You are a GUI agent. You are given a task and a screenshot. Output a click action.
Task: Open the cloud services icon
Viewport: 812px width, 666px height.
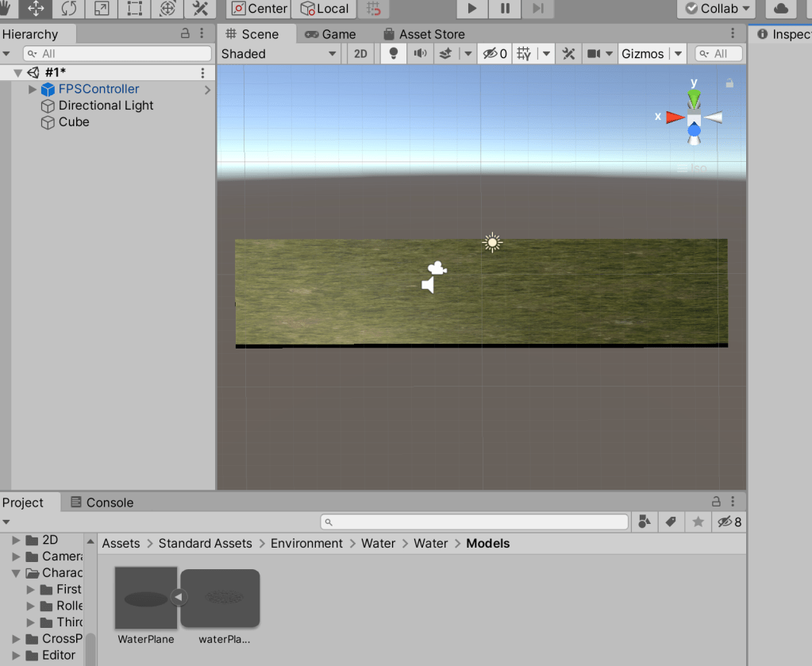pos(781,9)
